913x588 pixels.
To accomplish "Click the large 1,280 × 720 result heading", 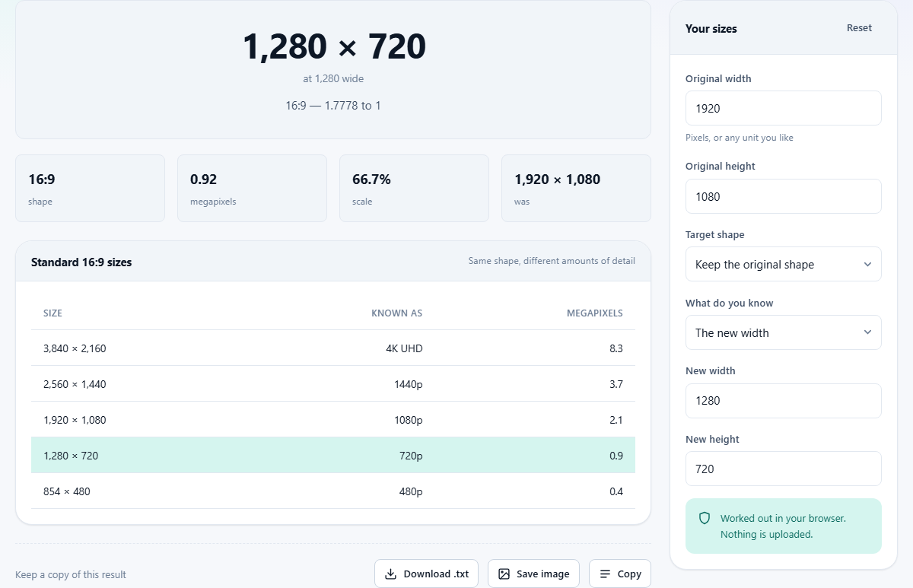I will (x=334, y=46).
